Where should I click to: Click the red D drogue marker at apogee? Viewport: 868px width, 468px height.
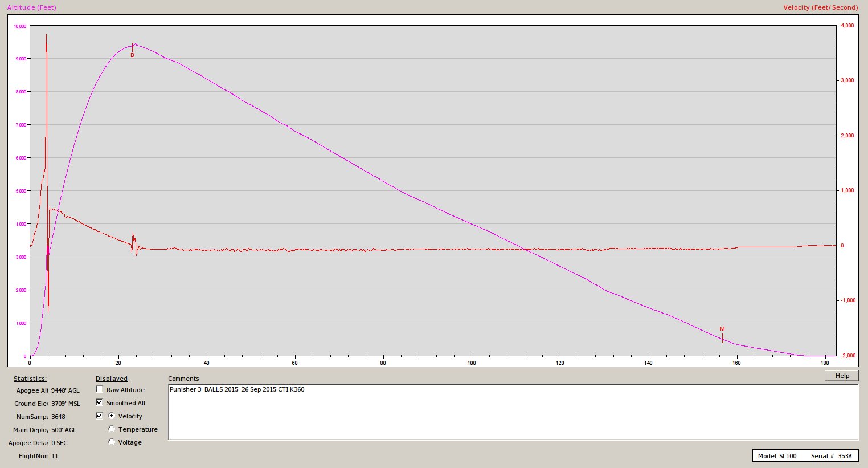tap(133, 55)
